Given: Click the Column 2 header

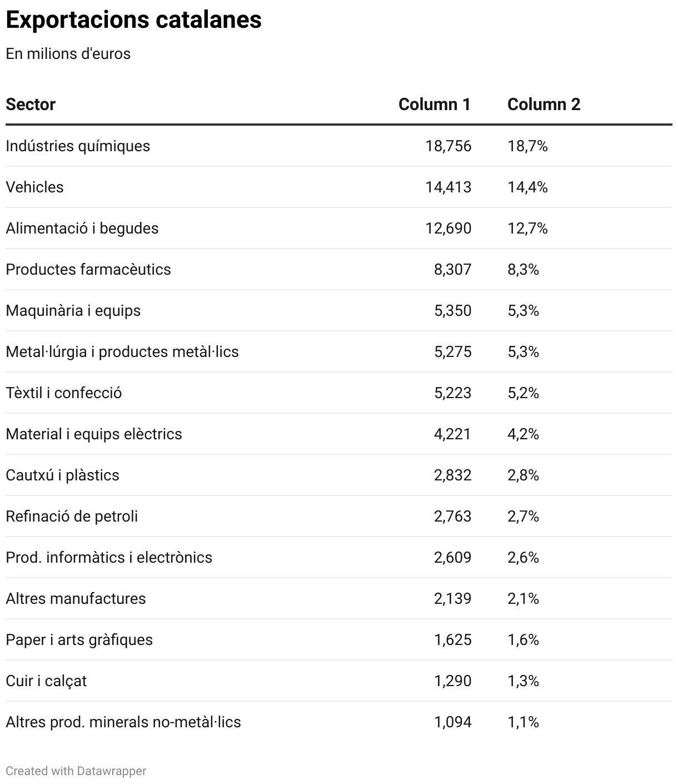Looking at the screenshot, I should (x=544, y=105).
